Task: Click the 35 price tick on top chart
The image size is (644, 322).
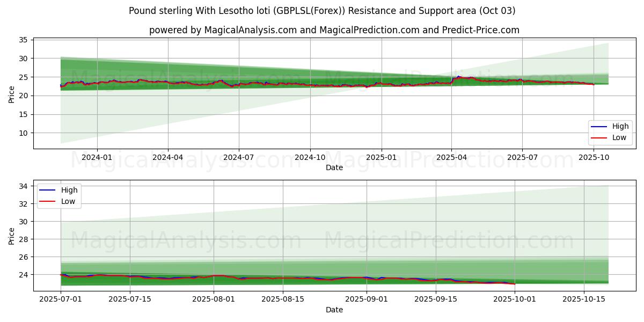Action: (23, 40)
